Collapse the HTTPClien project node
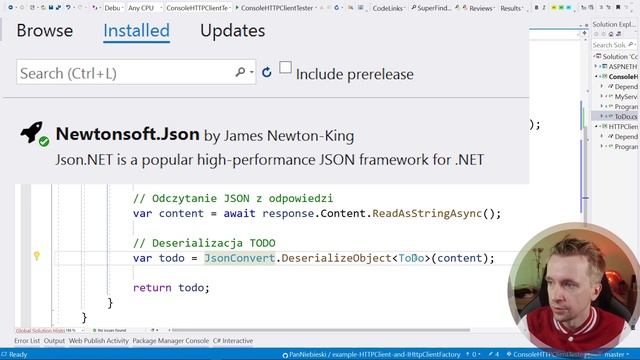Image resolution: width=640 pixels, height=360 pixels. tap(596, 127)
